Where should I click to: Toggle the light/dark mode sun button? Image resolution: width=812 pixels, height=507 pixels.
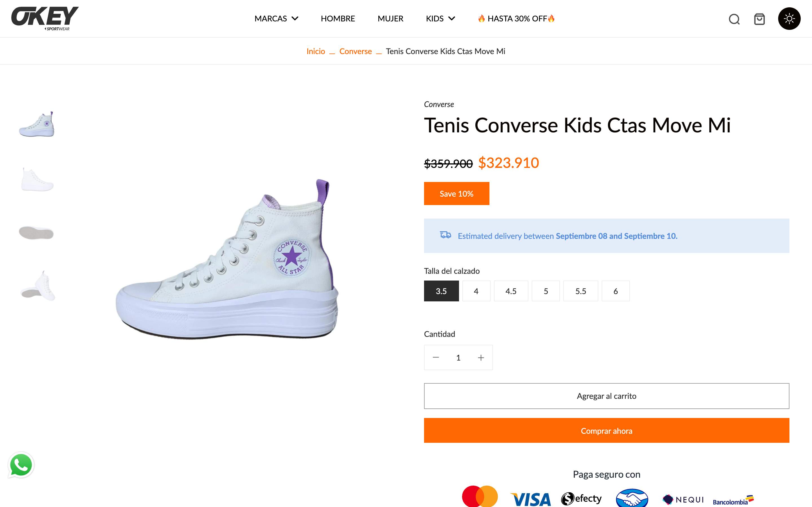[789, 19]
